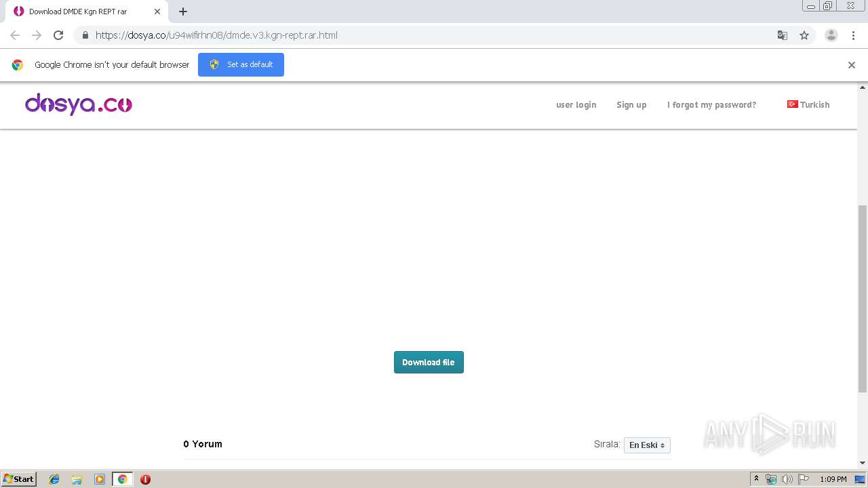The image size is (868, 488).
Task: Open the Sign up link
Action: [631, 105]
